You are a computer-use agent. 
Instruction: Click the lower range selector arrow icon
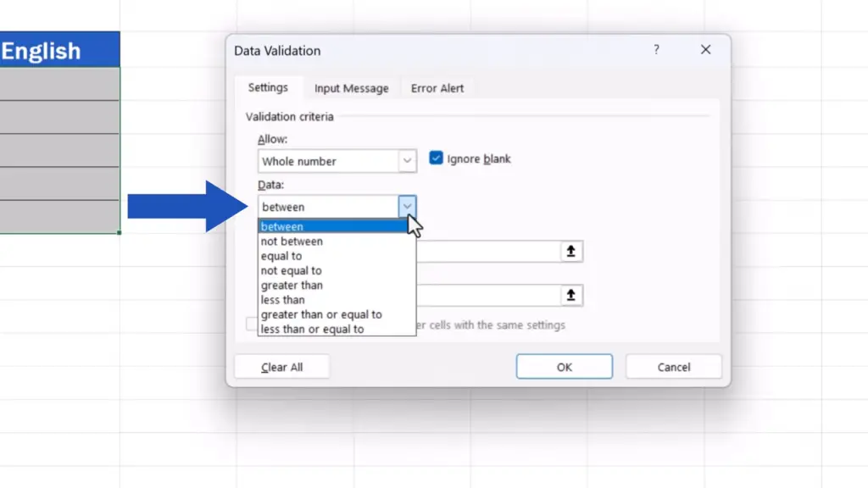tap(571, 295)
